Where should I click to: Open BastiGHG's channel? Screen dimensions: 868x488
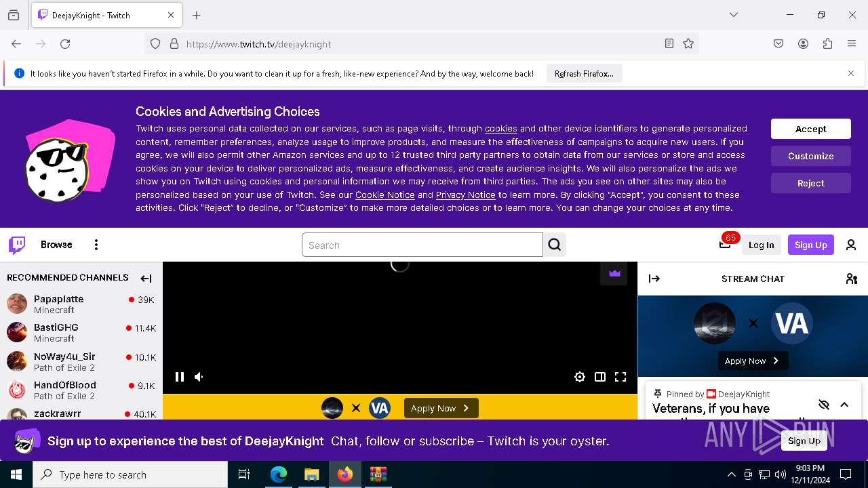(81, 333)
